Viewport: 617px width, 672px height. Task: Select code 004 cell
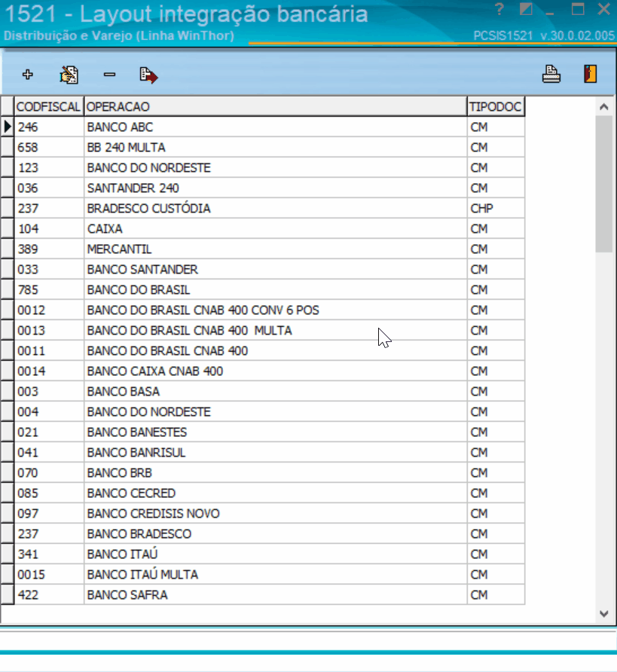(x=49, y=412)
